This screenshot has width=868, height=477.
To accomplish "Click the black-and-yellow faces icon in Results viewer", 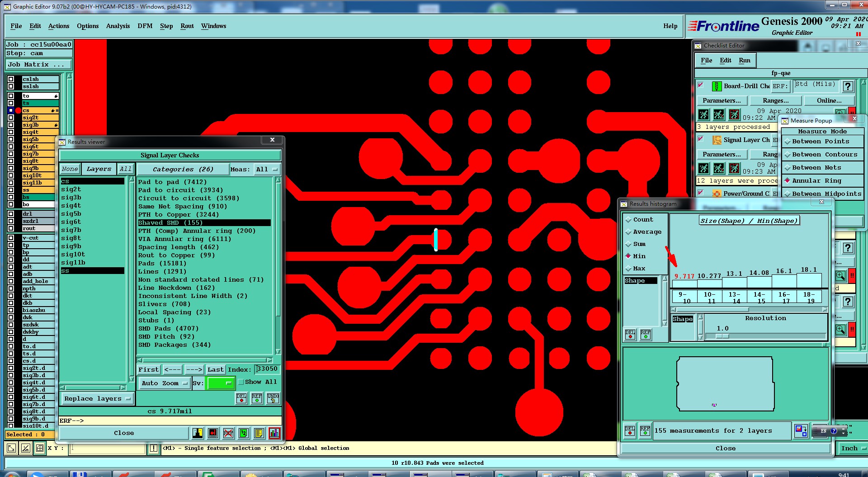I will tap(198, 433).
